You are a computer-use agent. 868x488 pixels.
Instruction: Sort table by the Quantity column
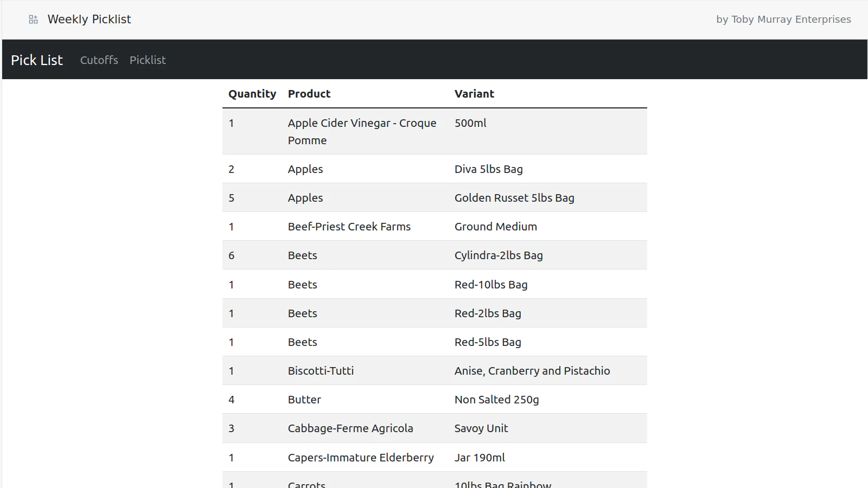pyautogui.click(x=252, y=93)
